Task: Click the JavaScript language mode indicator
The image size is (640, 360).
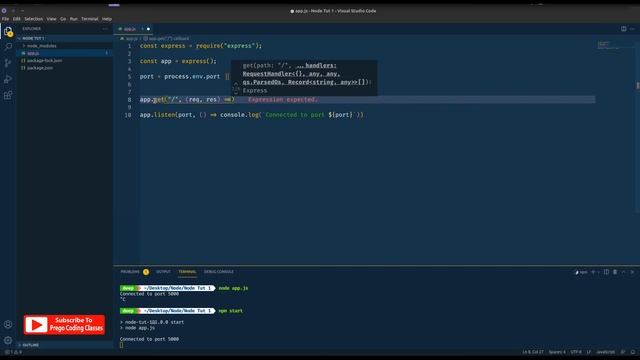Action: [606, 352]
